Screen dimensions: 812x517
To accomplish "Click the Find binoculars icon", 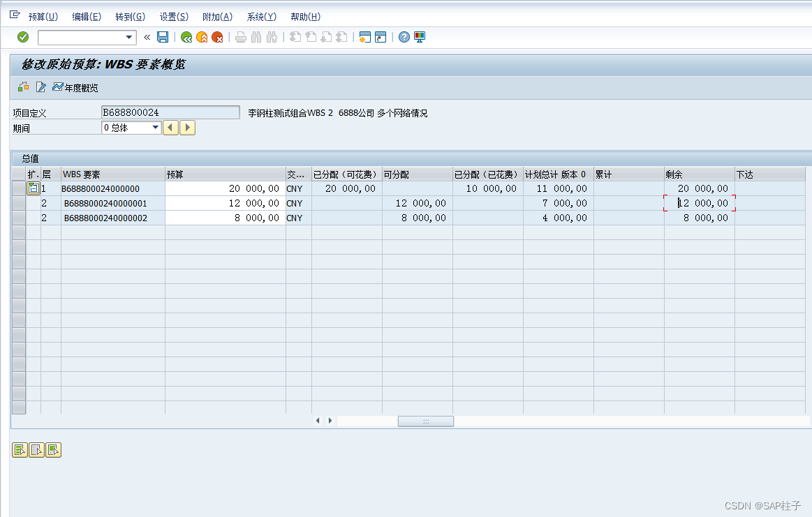I will click(256, 37).
